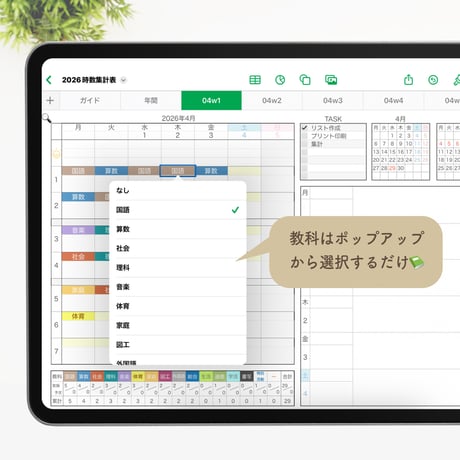
Task: Select date 30 in the 4月 calendar
Action: point(401,168)
